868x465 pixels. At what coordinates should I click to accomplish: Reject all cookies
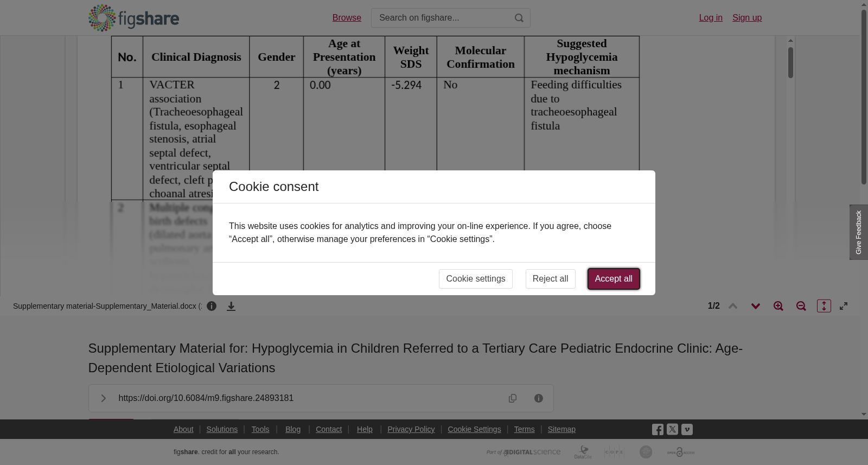[x=550, y=279]
